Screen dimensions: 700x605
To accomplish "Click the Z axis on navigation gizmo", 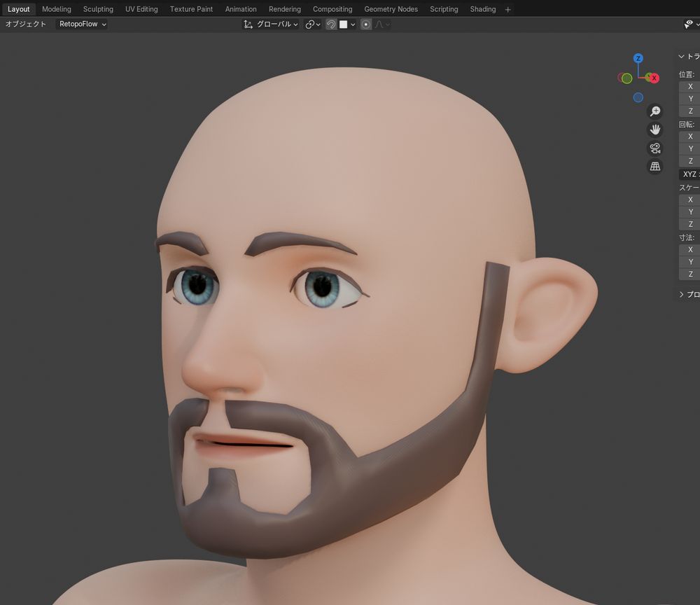I will point(638,58).
